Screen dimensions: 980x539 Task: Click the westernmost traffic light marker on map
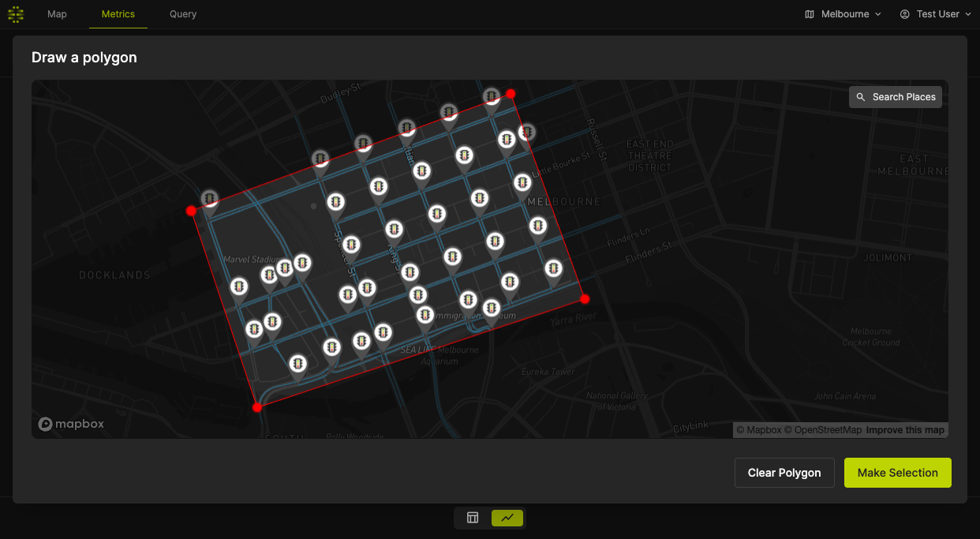pyautogui.click(x=209, y=198)
